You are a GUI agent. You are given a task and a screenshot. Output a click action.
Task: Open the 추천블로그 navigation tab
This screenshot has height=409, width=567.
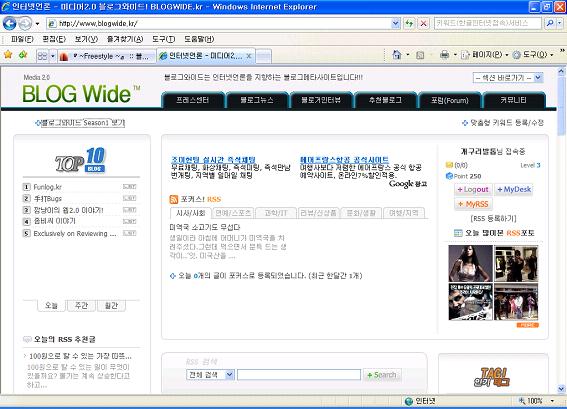click(385, 100)
